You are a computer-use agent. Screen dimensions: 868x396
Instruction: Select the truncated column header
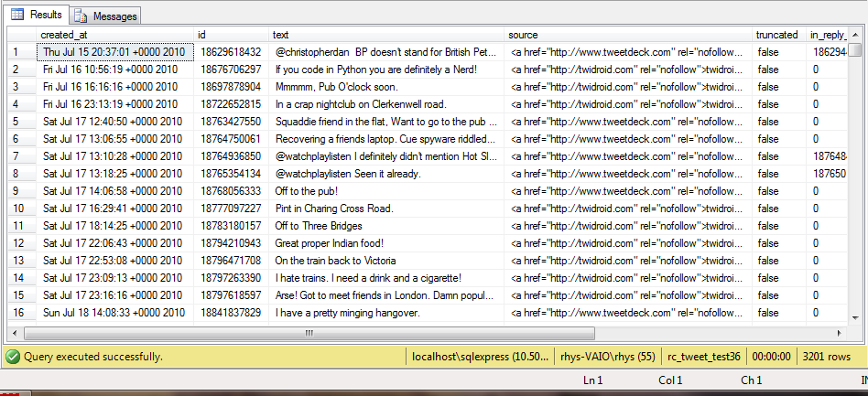778,35
